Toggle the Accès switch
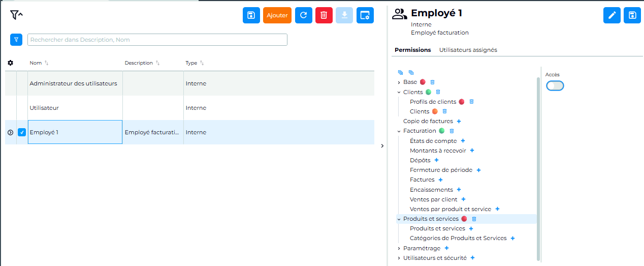644x266 pixels. coord(555,86)
